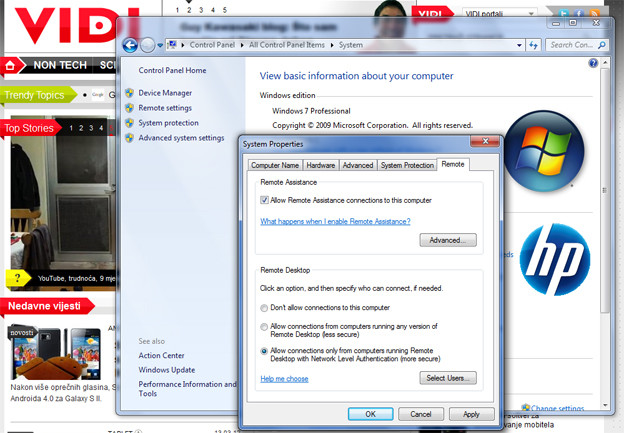Open address bar history dropdown arrow

tap(519, 45)
